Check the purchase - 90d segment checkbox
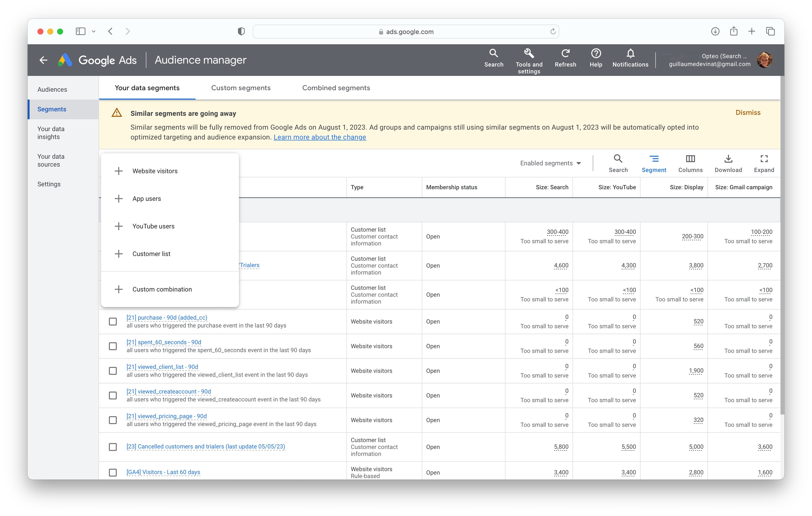The height and width of the screenshot is (516, 812). point(113,321)
